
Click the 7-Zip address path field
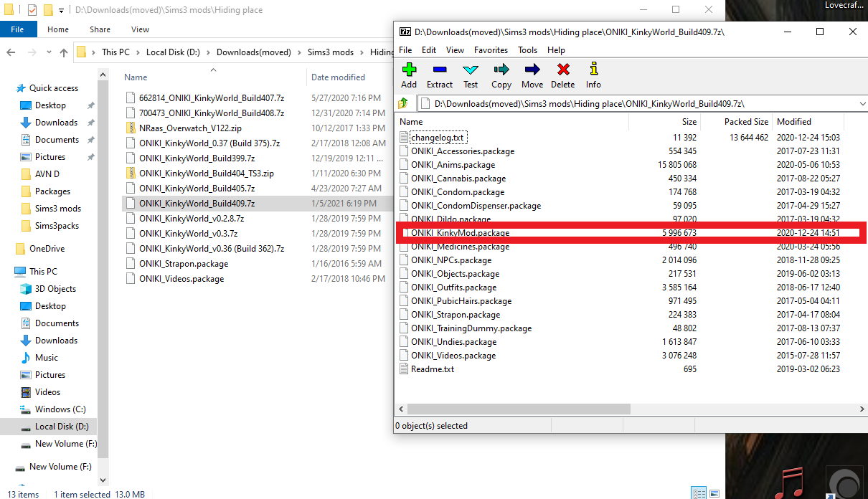tap(638, 104)
